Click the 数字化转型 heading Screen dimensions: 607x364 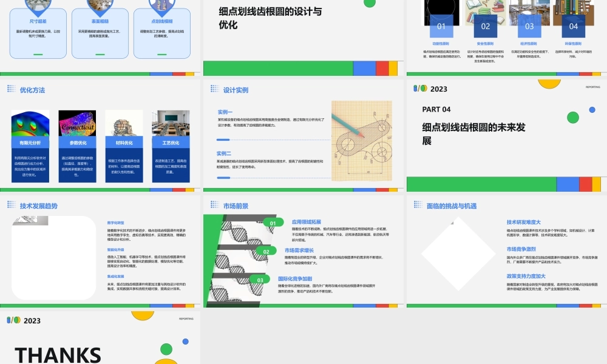pos(116,223)
